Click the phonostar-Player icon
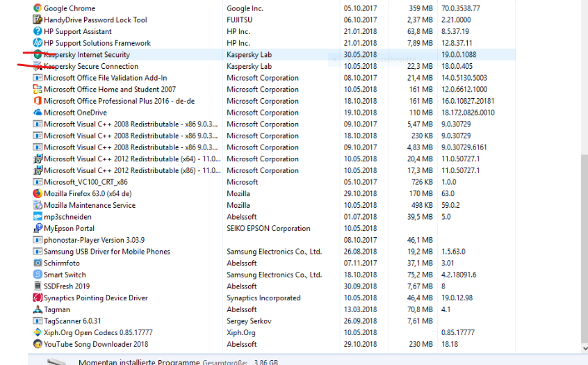588x365 pixels. [x=38, y=240]
